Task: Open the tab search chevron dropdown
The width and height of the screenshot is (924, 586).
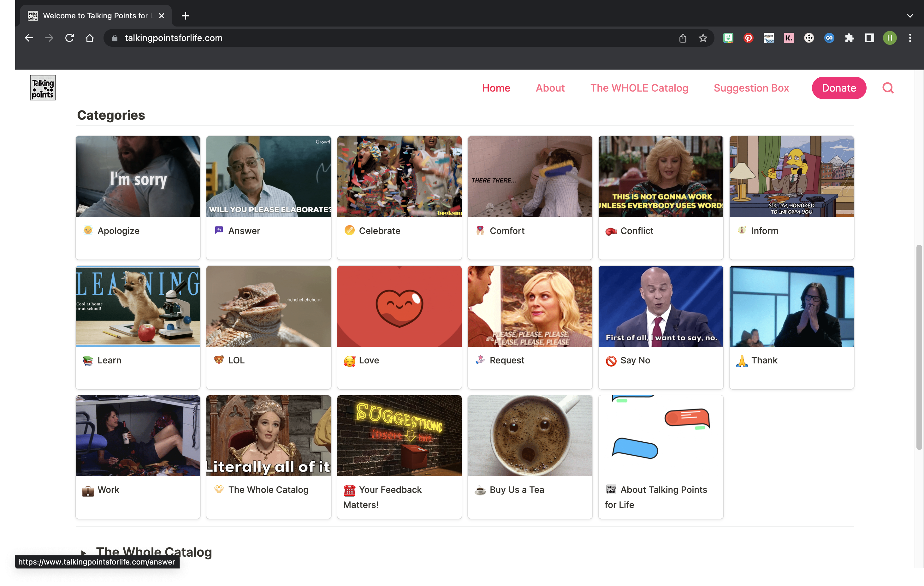Action: (x=910, y=16)
